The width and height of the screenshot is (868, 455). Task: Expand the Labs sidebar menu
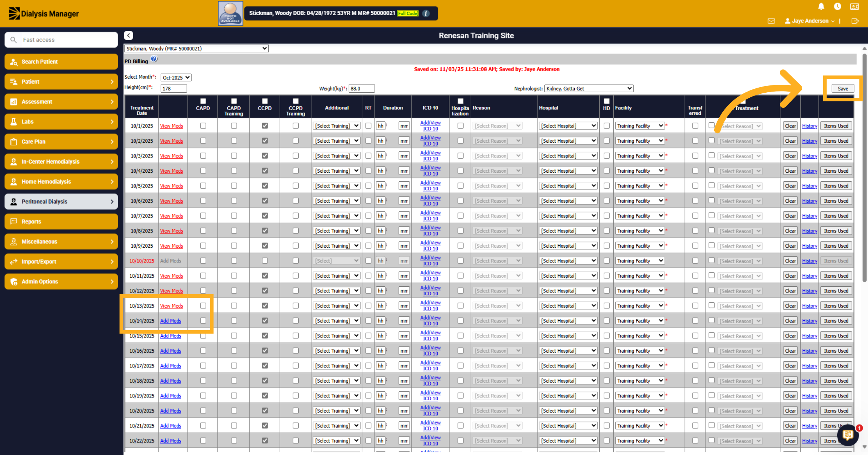[61, 122]
